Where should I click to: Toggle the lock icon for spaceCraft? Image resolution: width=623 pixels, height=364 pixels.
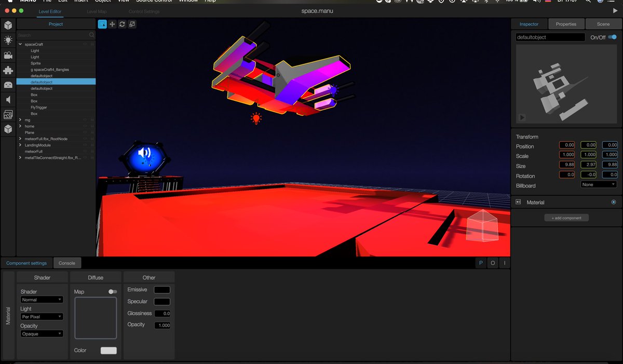click(92, 44)
